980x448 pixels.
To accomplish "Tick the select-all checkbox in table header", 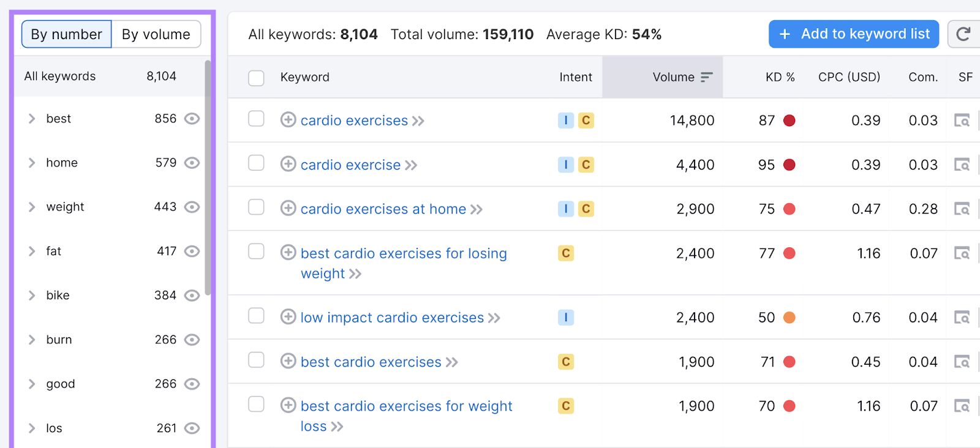I will [x=256, y=78].
